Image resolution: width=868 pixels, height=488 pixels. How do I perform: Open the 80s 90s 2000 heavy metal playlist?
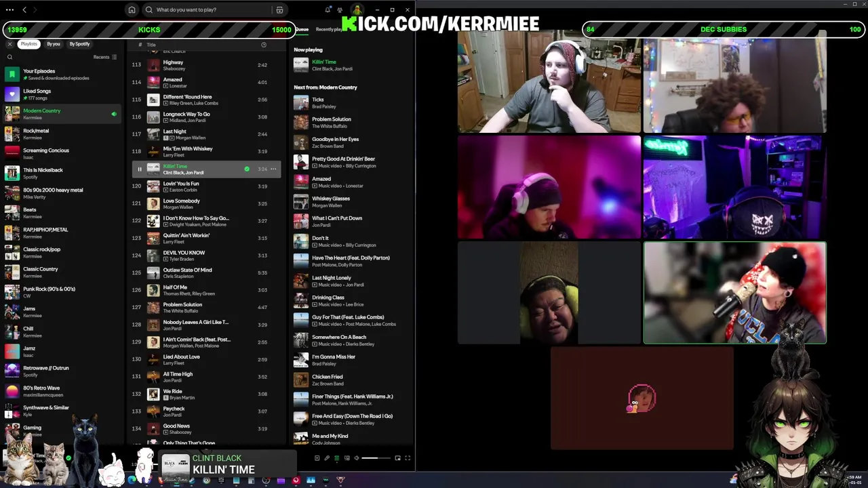[64, 193]
